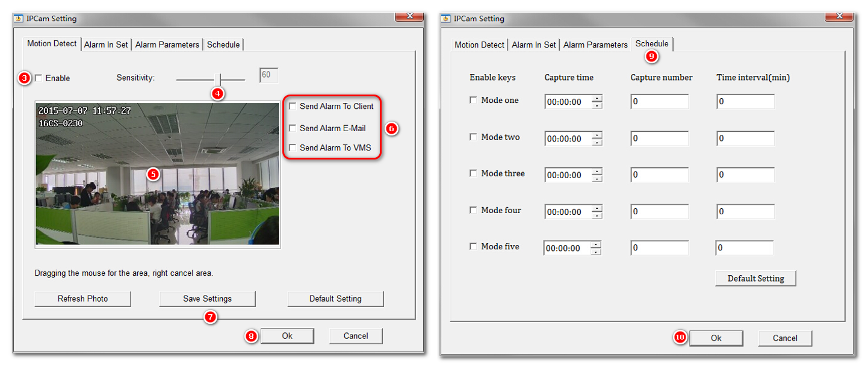Tick Send Alarm To Client

pyautogui.click(x=293, y=107)
